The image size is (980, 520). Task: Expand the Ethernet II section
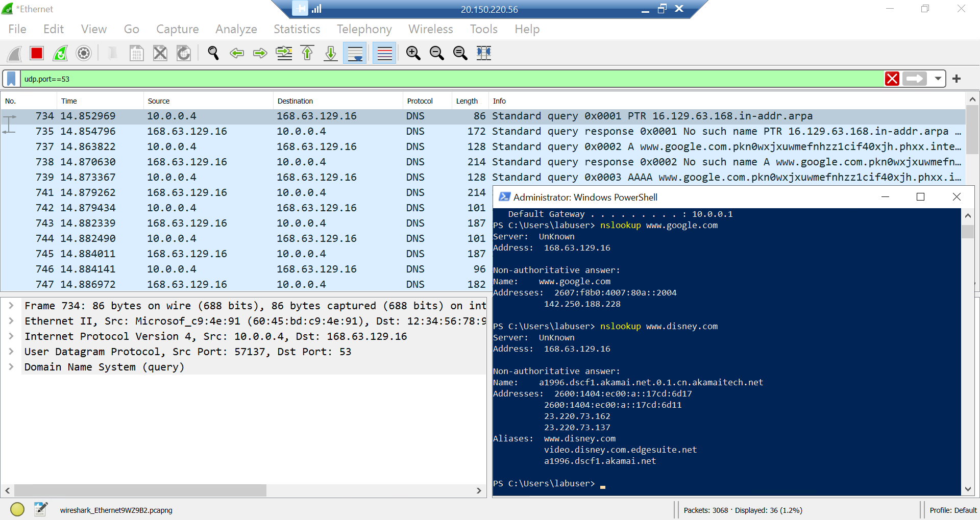pos(11,321)
